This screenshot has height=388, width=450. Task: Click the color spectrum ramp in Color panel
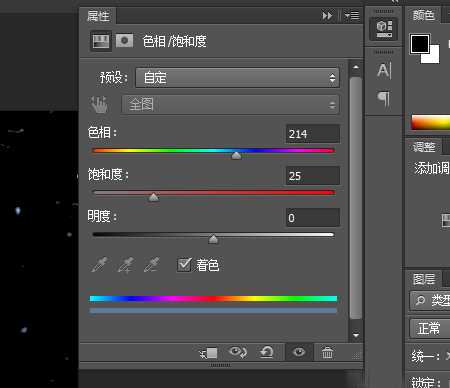[x=431, y=122]
